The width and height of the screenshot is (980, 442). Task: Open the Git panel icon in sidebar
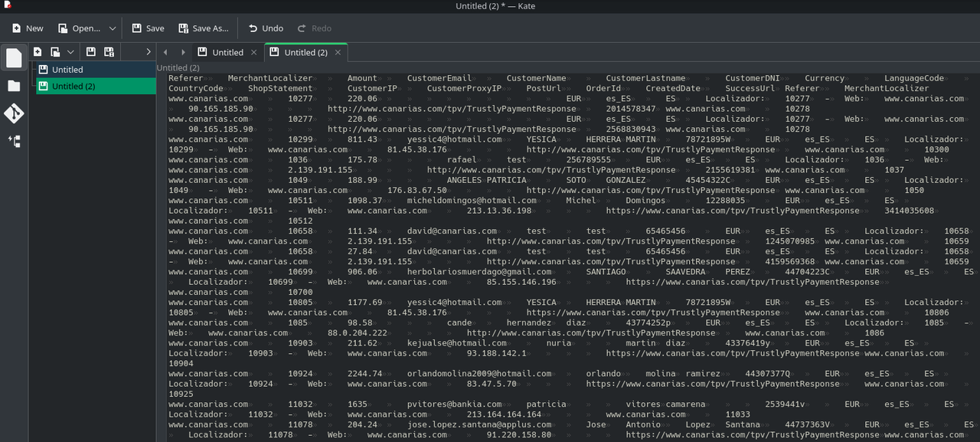14,113
